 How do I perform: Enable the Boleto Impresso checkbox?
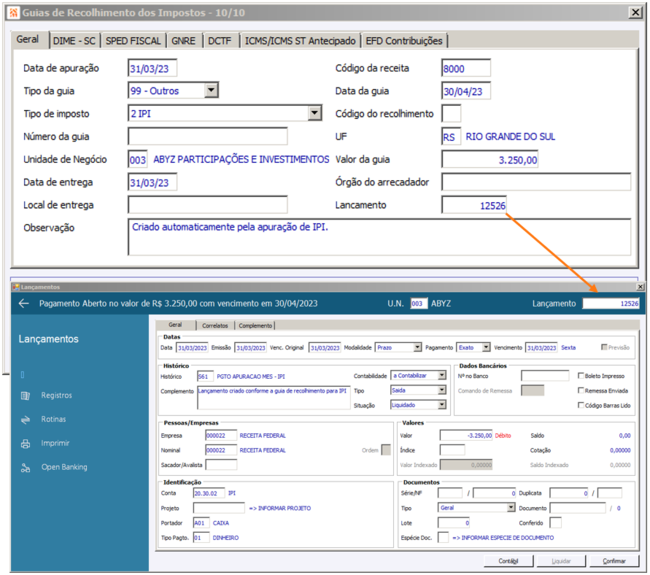[x=581, y=376]
